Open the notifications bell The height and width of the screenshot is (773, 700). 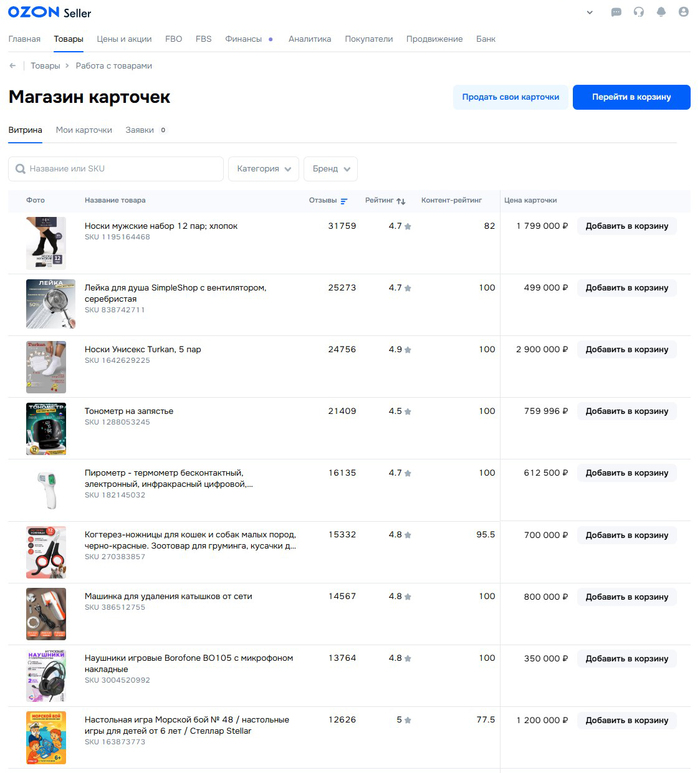(661, 13)
